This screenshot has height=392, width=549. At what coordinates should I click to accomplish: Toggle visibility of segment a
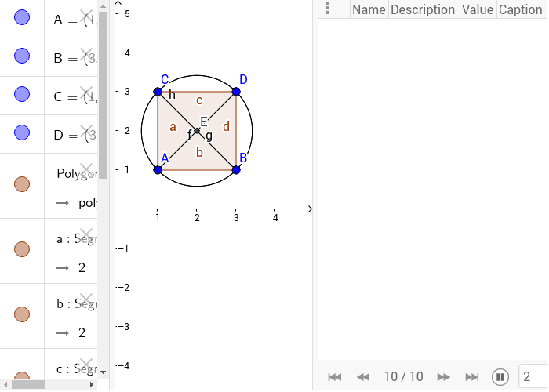[x=22, y=249]
